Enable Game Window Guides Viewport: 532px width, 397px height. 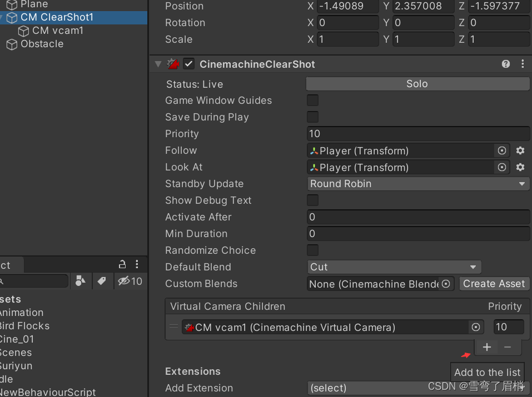(312, 100)
